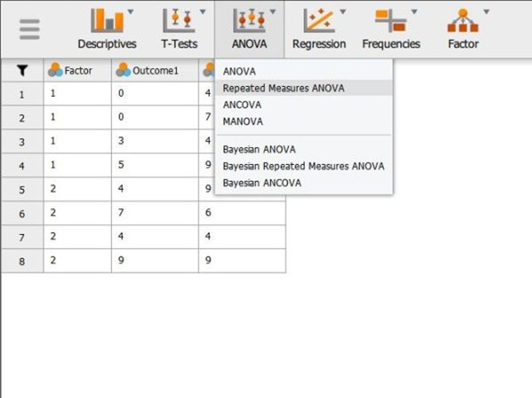
Task: Click third column cell in row 8
Action: tap(242, 261)
